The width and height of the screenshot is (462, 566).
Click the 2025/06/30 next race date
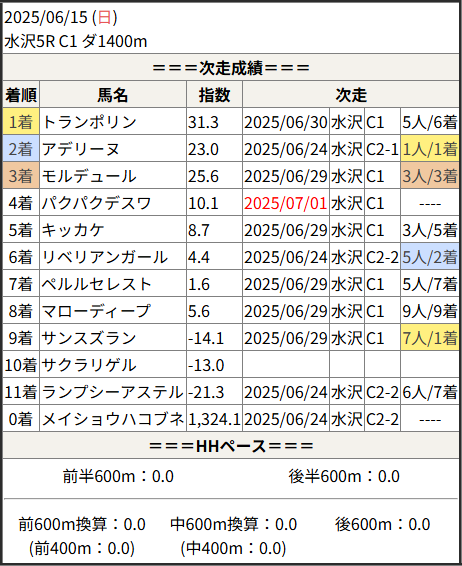286,122
